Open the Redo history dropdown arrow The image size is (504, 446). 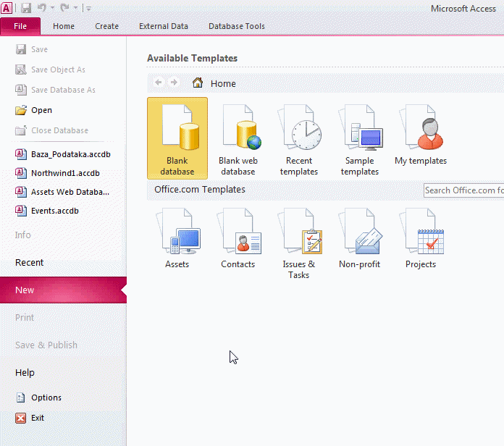click(x=75, y=8)
